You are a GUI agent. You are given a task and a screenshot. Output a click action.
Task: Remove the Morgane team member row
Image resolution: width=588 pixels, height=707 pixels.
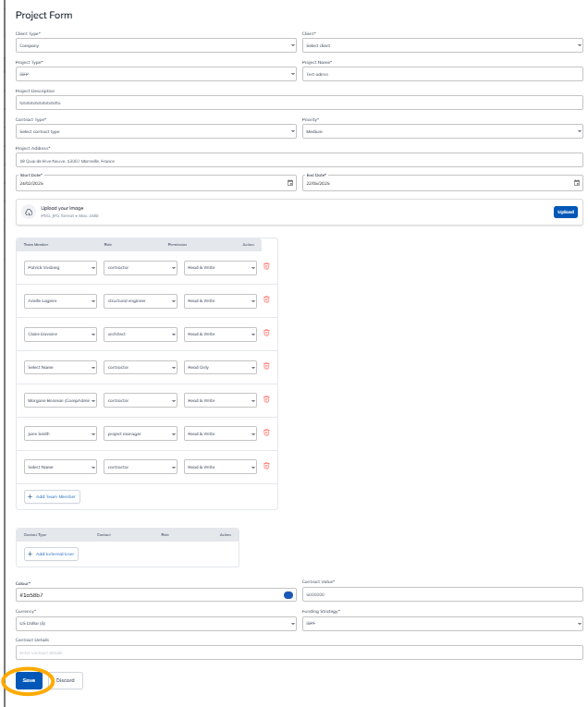(266, 399)
